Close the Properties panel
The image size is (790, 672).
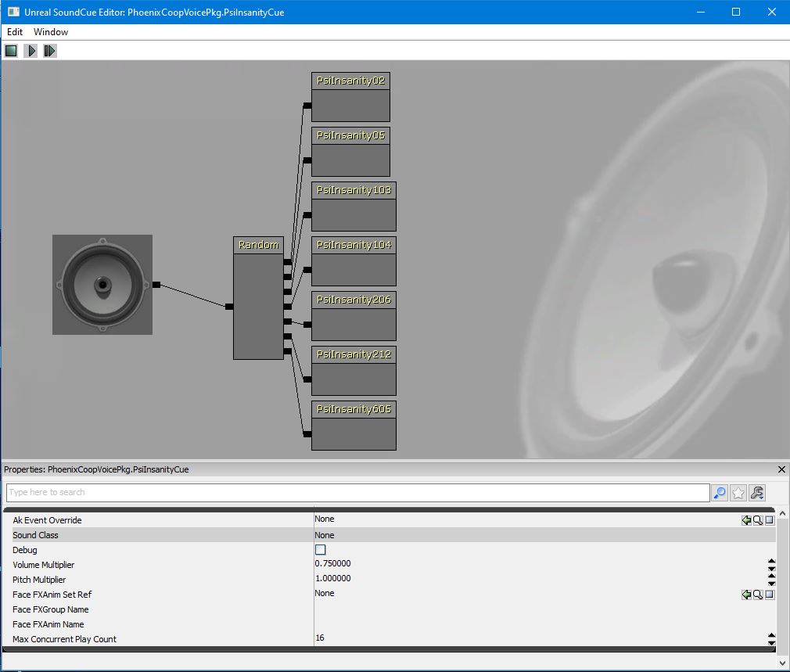tap(781, 469)
